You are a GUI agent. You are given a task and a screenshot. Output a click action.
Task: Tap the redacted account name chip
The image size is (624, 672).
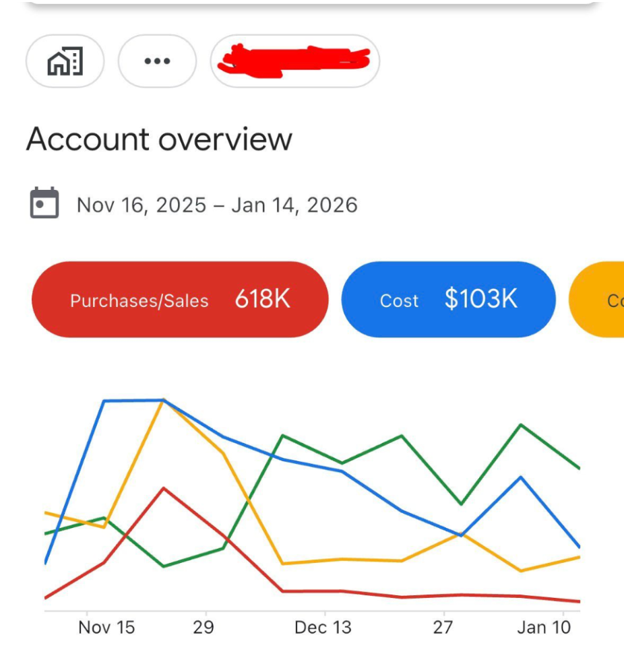coord(297,60)
